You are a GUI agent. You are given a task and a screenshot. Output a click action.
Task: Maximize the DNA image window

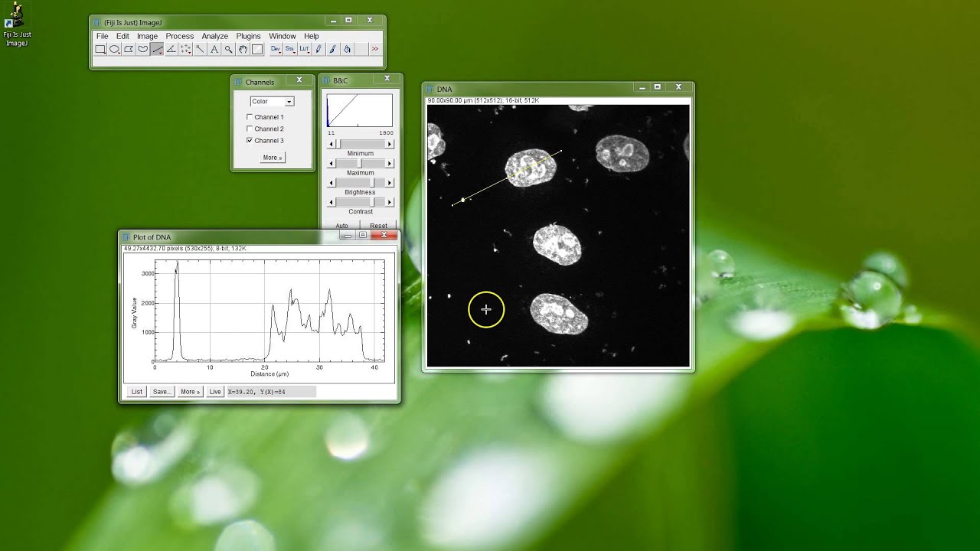point(657,87)
